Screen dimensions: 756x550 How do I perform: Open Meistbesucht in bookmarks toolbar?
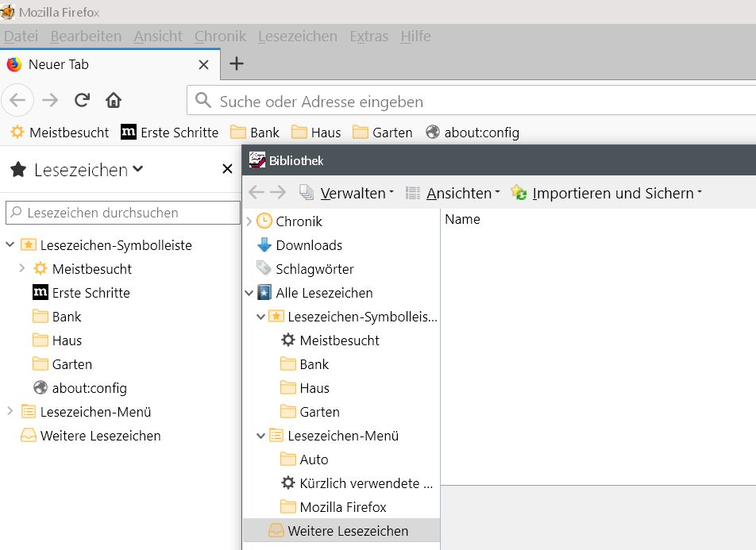(60, 132)
